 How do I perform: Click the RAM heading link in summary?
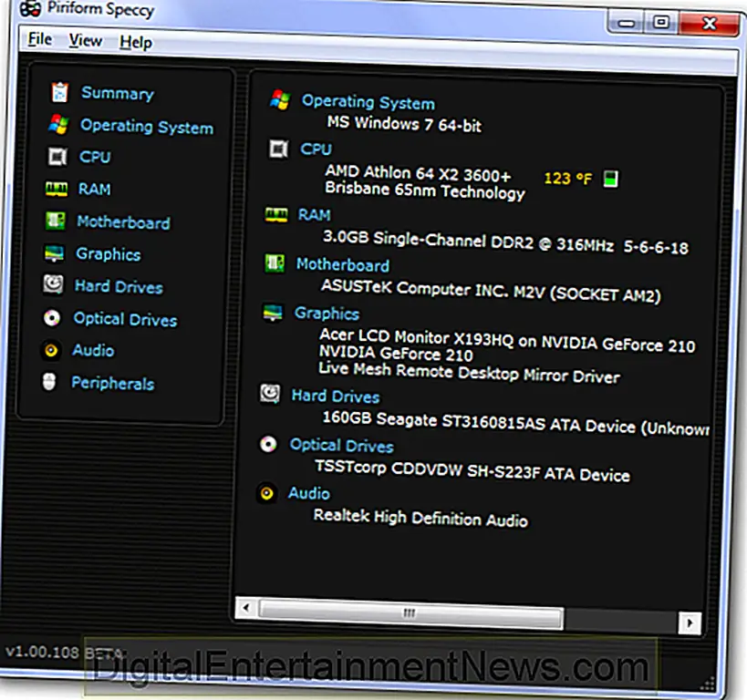pos(314,215)
